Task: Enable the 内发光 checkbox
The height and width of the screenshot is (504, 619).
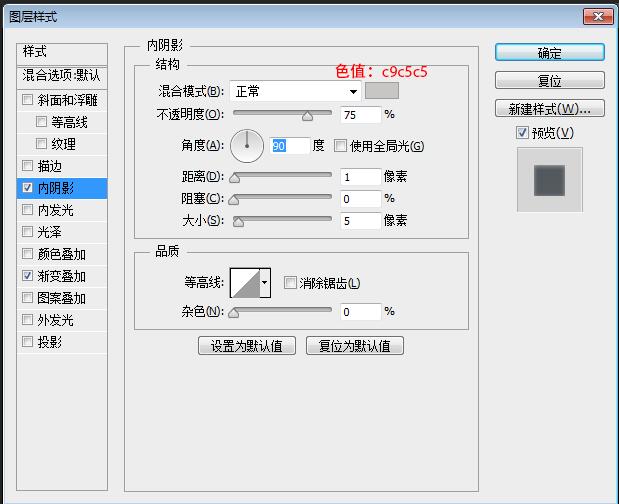Action: point(27,209)
